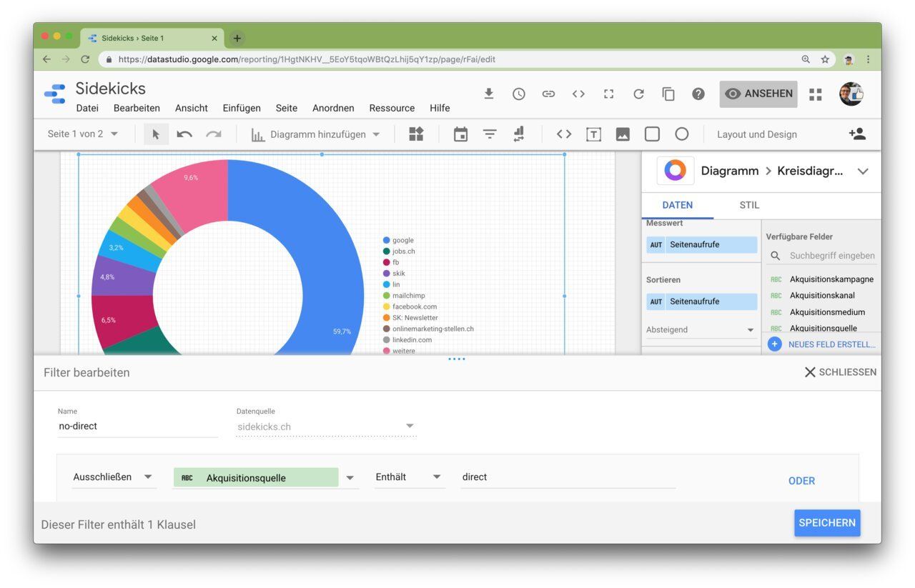The image size is (915, 588).
Task: Click the filter value field 'direct'
Action: pos(568,477)
